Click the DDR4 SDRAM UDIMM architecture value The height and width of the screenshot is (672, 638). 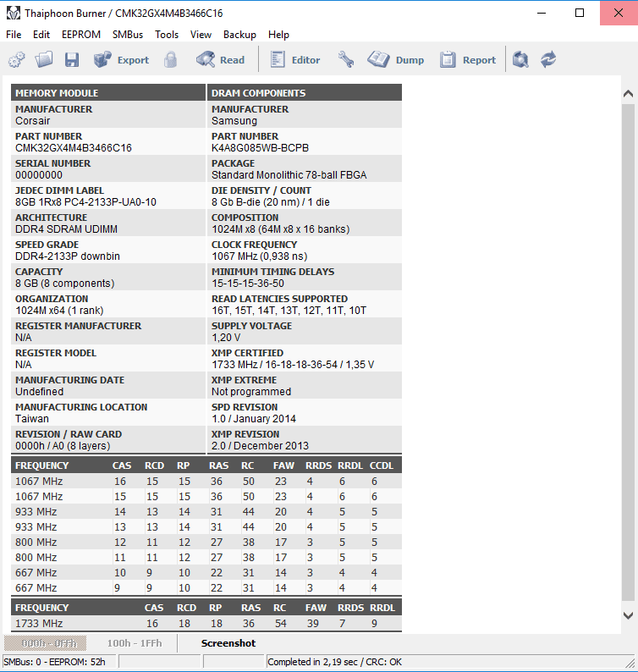(x=66, y=229)
